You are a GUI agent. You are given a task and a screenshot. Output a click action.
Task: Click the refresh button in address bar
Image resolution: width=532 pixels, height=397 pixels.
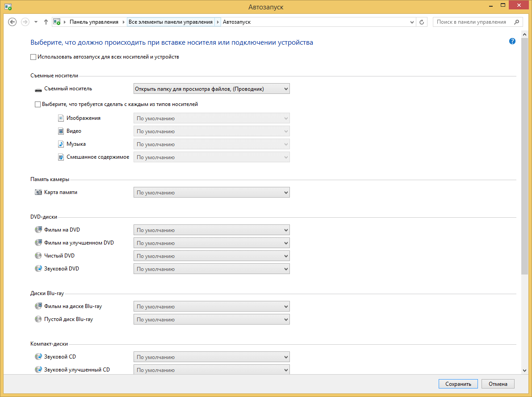(422, 22)
